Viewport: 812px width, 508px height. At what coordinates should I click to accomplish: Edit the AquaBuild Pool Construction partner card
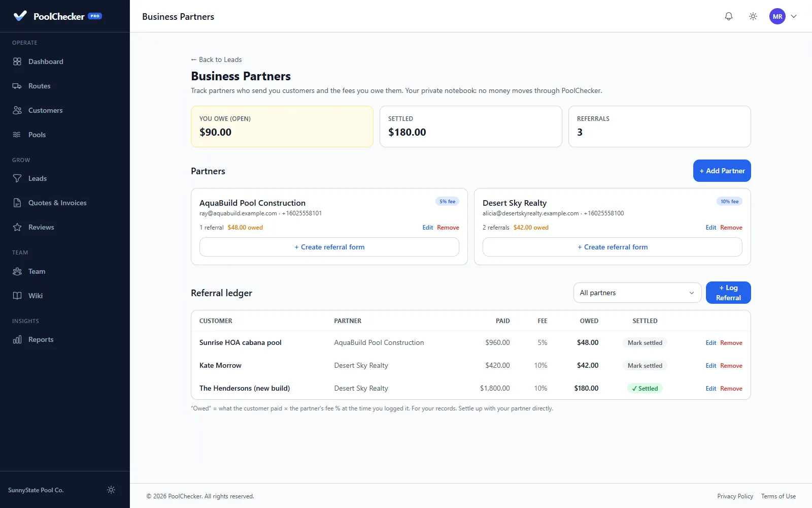428,228
